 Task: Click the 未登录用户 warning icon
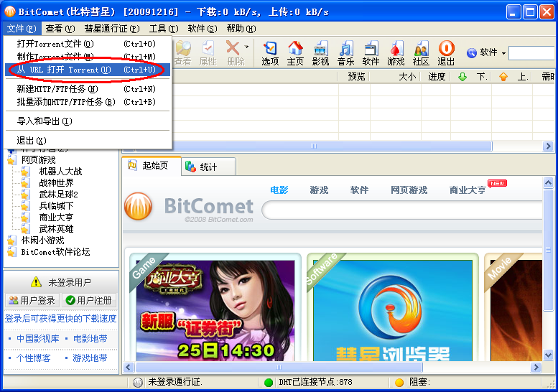36,282
